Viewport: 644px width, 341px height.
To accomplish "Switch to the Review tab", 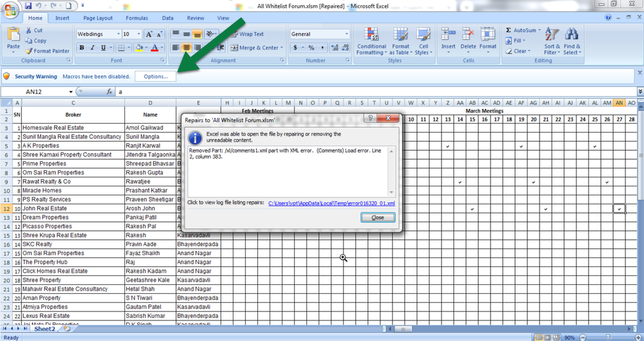I will click(195, 18).
